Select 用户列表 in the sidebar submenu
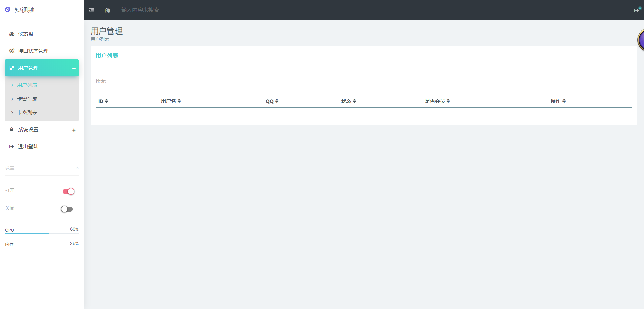Screen dimensions: 644x309 coord(27,85)
